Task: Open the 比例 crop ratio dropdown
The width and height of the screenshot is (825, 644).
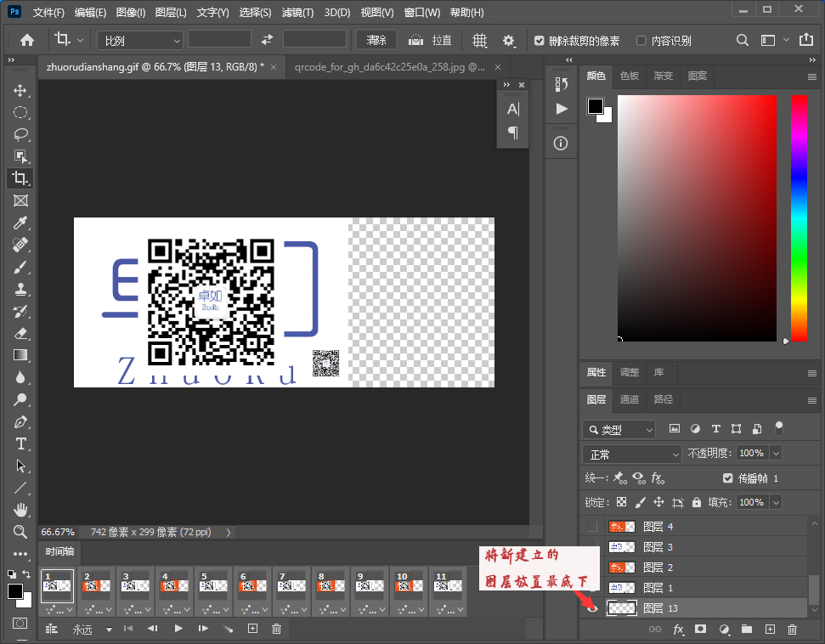Action: pyautogui.click(x=140, y=40)
